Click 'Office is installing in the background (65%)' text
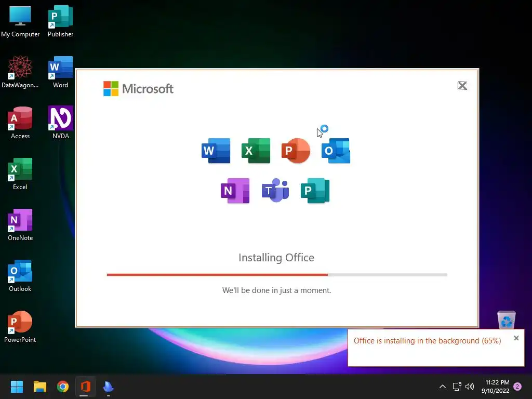Viewport: 532px width, 399px height. pos(427,341)
